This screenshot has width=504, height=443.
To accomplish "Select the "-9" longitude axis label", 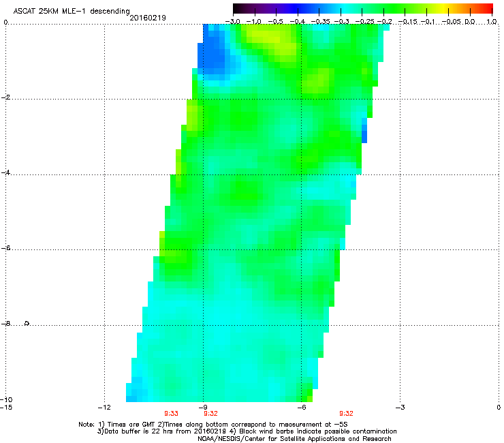I will [203, 408].
